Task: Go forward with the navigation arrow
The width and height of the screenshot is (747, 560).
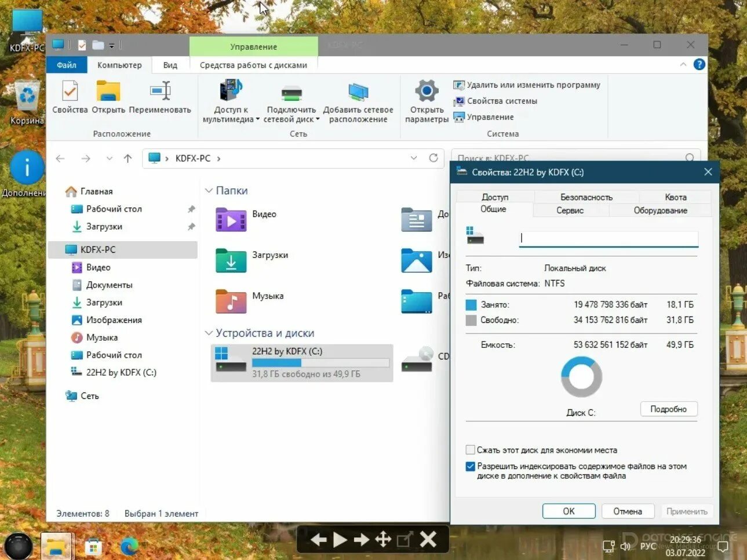Action: (x=86, y=158)
